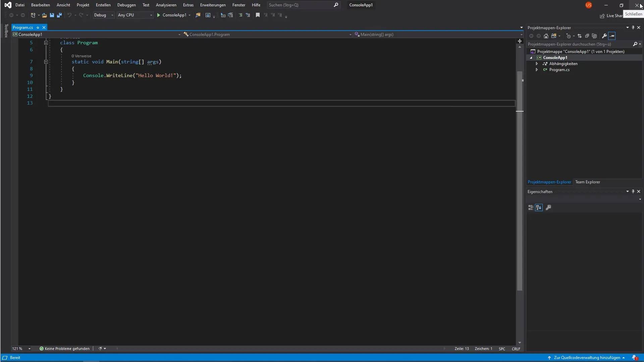
Task: Open the ConsoleApp1 start target dropdown arrow
Action: (190, 15)
